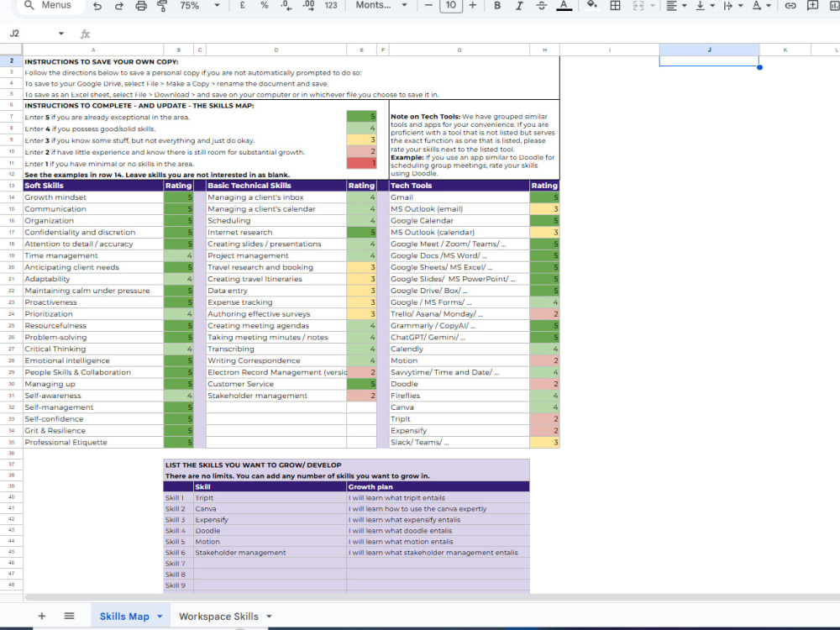
Task: Select Growth plan header cell
Action: (x=438, y=486)
